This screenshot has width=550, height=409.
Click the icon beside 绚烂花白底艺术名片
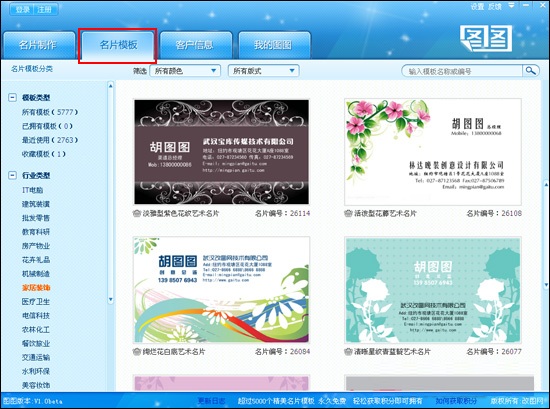click(137, 351)
